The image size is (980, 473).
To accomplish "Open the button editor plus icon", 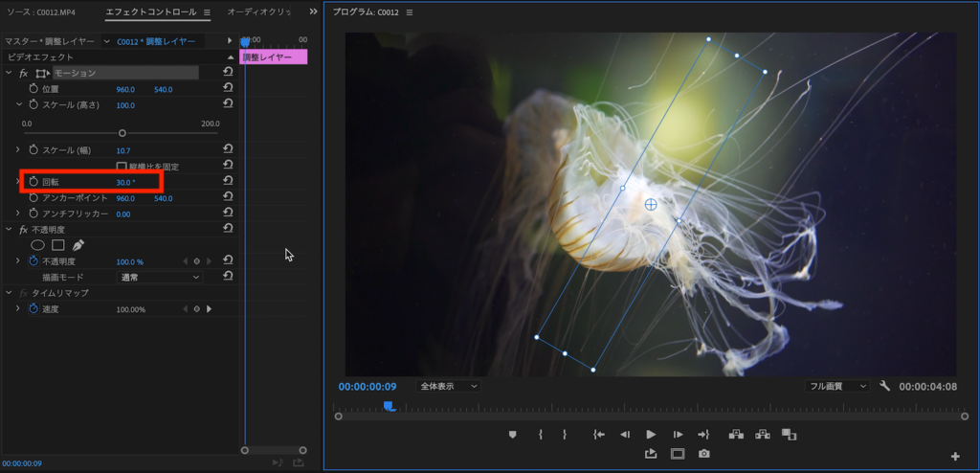I will click(954, 456).
